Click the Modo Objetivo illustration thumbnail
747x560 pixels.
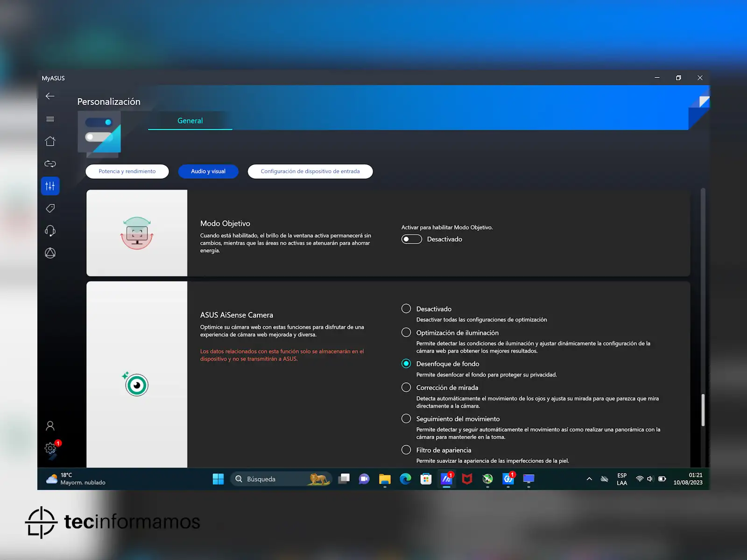(x=137, y=233)
